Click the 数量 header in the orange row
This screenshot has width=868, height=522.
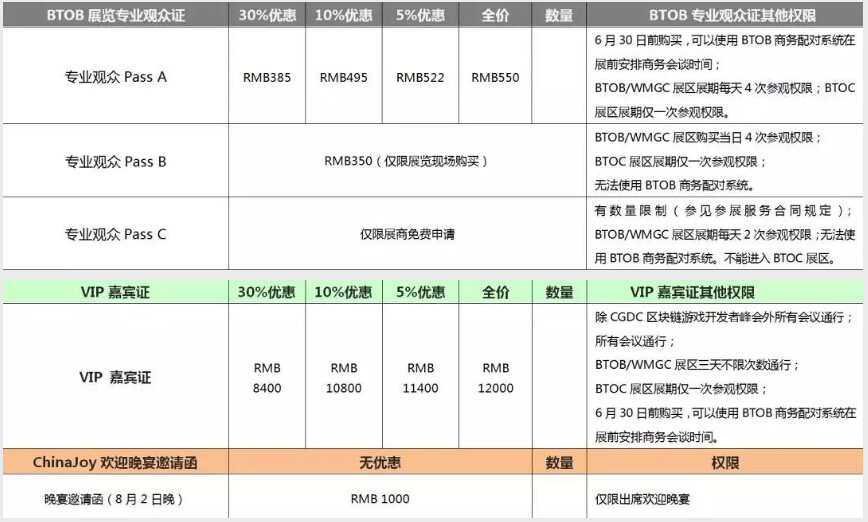(559, 462)
